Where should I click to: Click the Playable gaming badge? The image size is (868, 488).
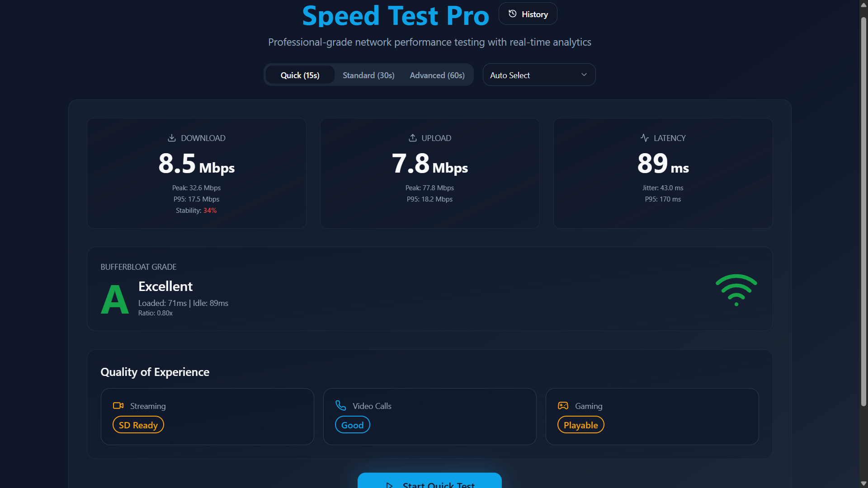tap(580, 425)
